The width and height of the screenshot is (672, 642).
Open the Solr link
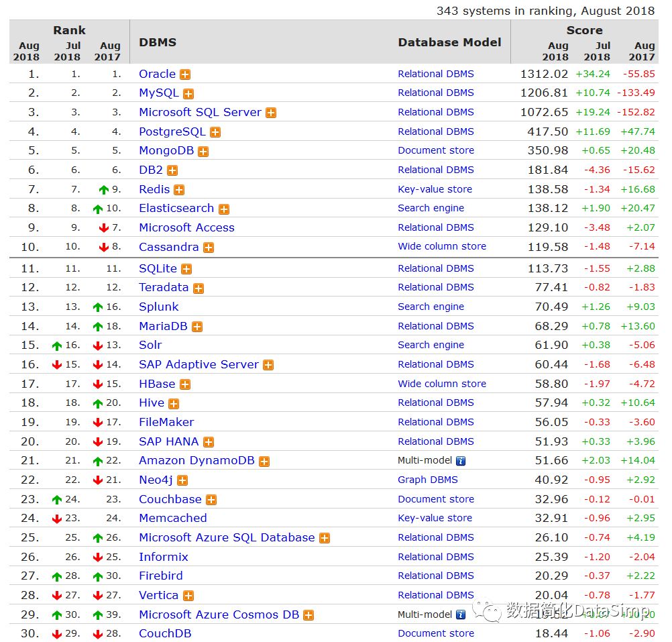pos(150,345)
